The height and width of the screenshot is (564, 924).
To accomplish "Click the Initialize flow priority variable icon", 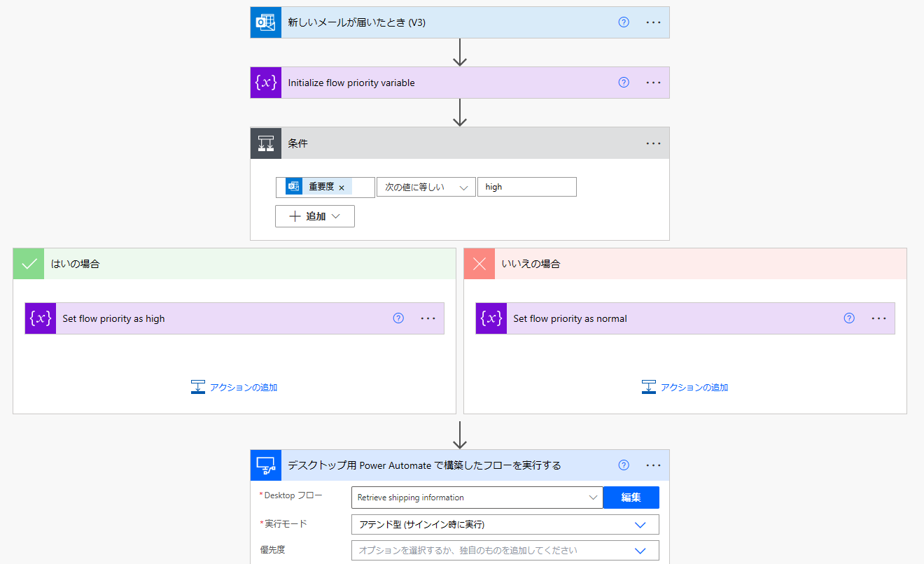I will (x=266, y=83).
